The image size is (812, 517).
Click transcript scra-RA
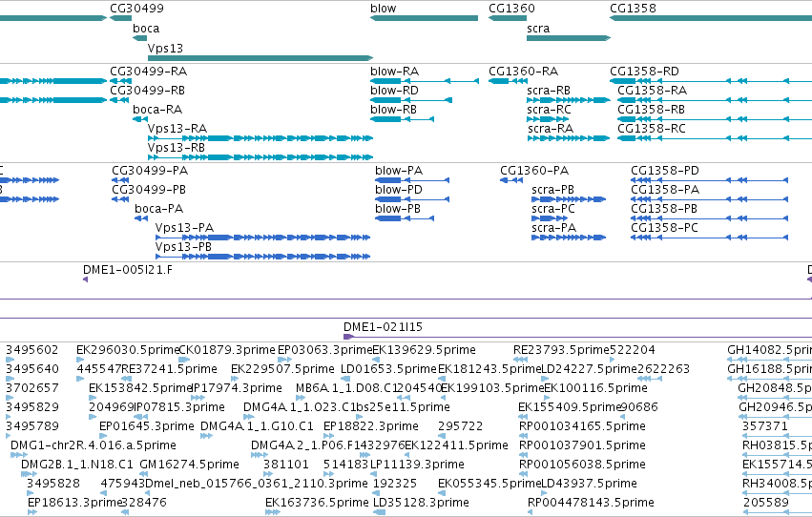569,138
